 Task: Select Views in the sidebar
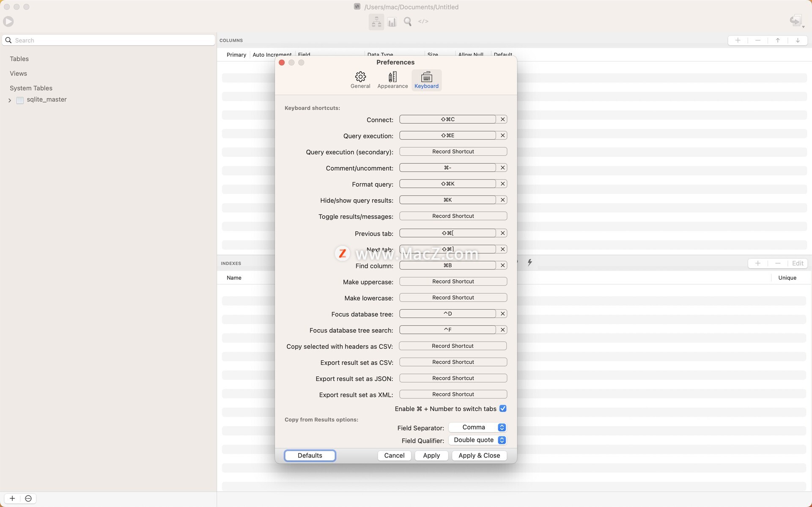[18, 74]
